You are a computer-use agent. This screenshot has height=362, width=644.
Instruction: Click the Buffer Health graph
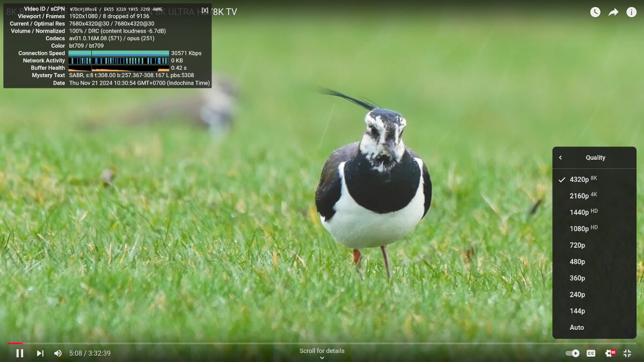click(x=119, y=68)
